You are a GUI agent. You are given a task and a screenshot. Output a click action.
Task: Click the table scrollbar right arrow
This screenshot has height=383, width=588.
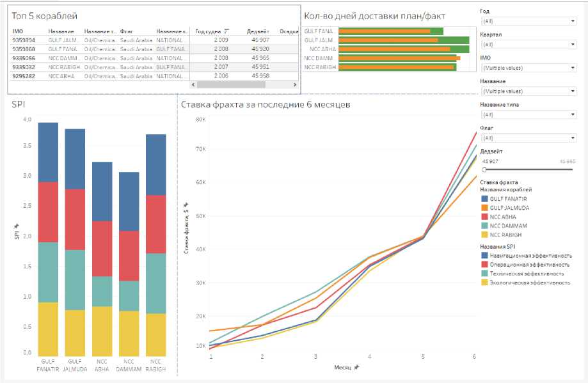(x=295, y=84)
